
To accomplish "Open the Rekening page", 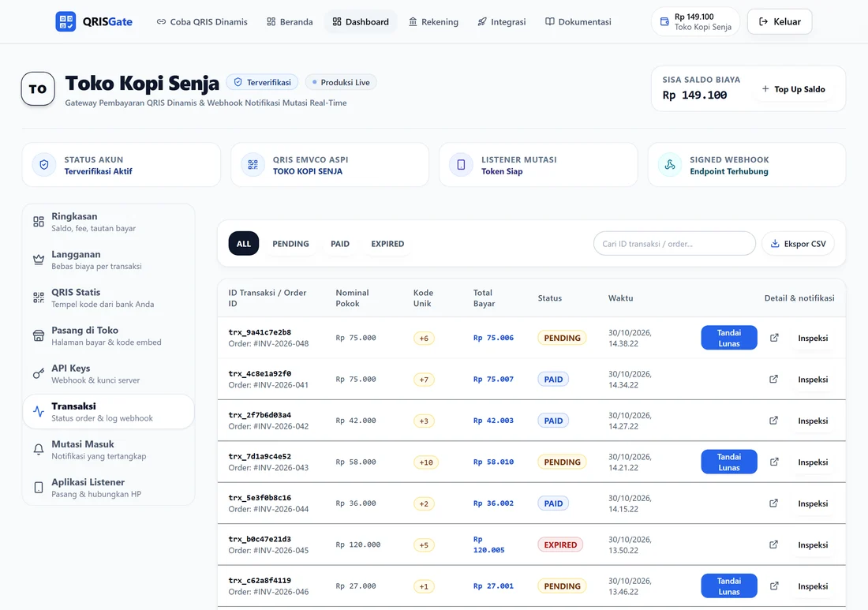I will point(433,21).
